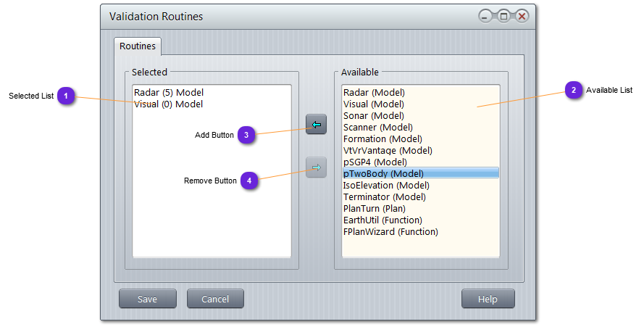Pick Sonar (Model) in Available list
This screenshot has height=327, width=644.
point(374,116)
